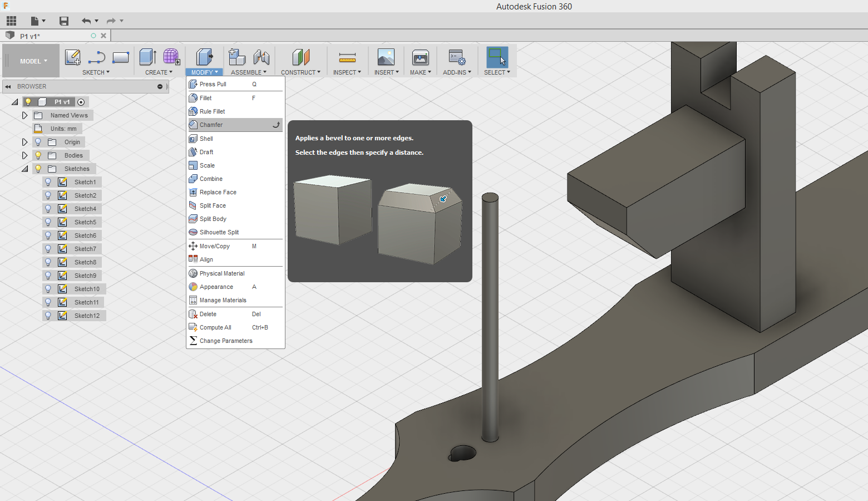
Task: Click the Browser panel minus pin icon
Action: (160, 87)
